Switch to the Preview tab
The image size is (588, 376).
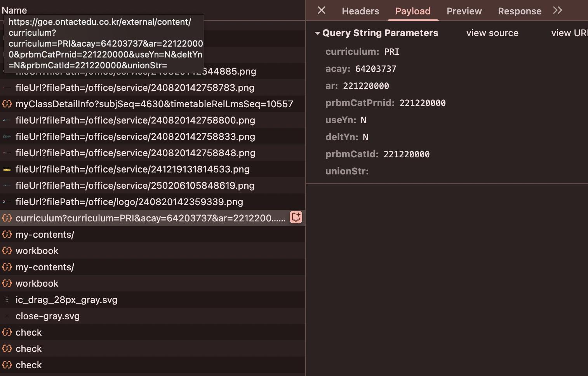pyautogui.click(x=464, y=11)
